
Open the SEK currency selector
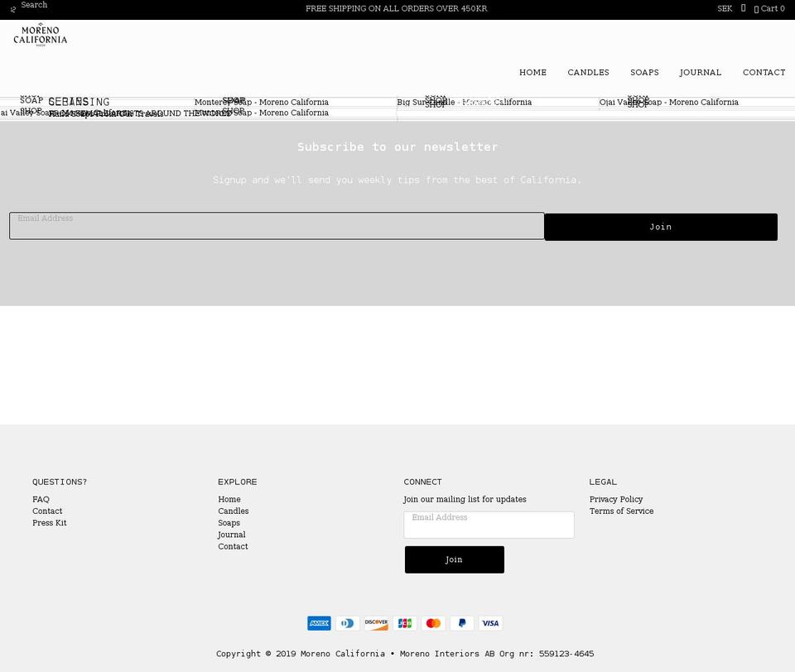[x=725, y=8]
